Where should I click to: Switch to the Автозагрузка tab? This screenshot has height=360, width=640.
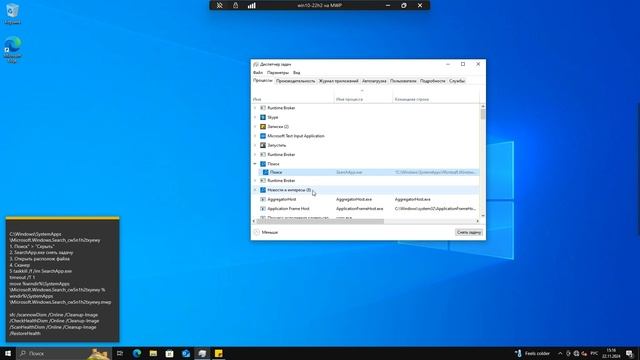coord(374,81)
